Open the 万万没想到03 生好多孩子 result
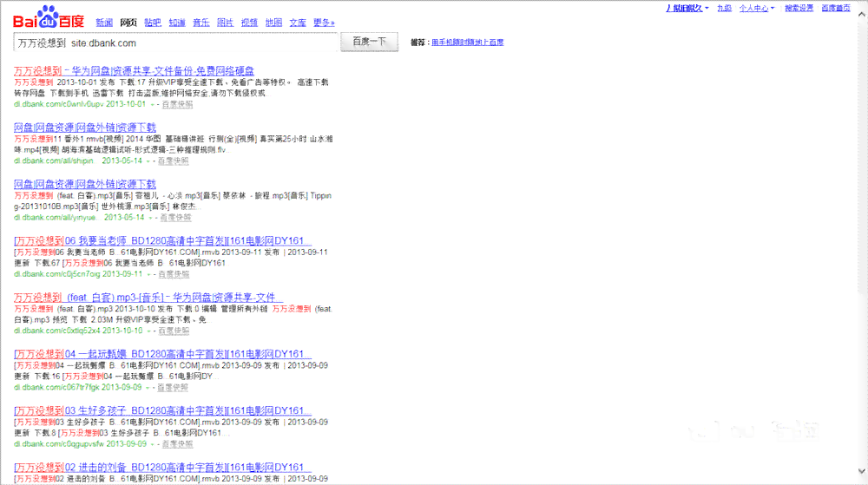This screenshot has height=485, width=868. coord(163,410)
